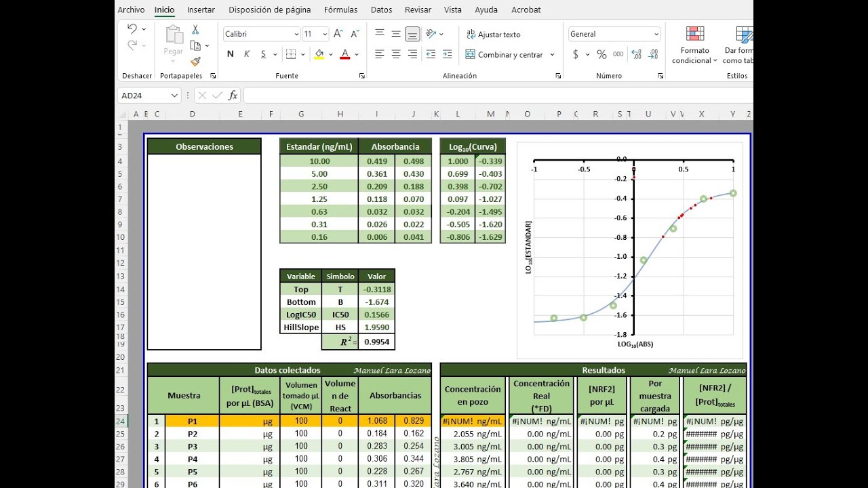
Task: Click the Pegar paste icon
Action: coord(174,35)
